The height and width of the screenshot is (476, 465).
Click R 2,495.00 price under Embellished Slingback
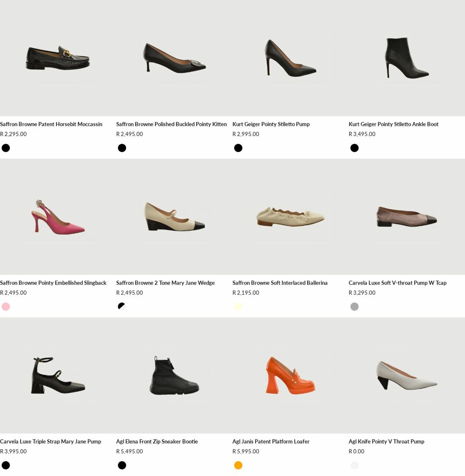click(13, 293)
